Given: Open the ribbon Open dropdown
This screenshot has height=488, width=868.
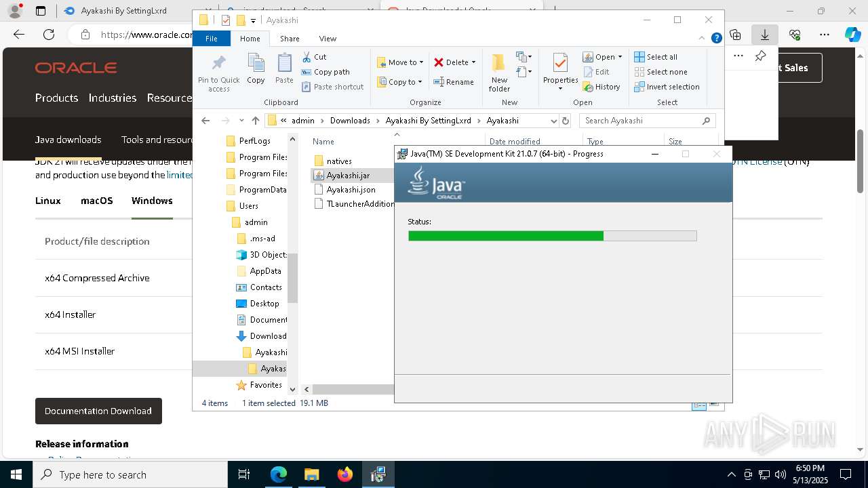Looking at the screenshot, I should 602,57.
